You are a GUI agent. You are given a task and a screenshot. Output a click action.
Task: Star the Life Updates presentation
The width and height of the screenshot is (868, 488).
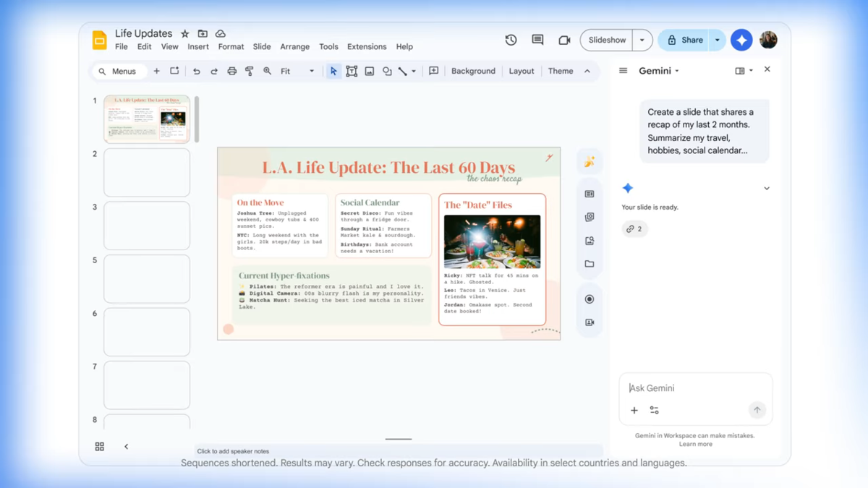185,34
